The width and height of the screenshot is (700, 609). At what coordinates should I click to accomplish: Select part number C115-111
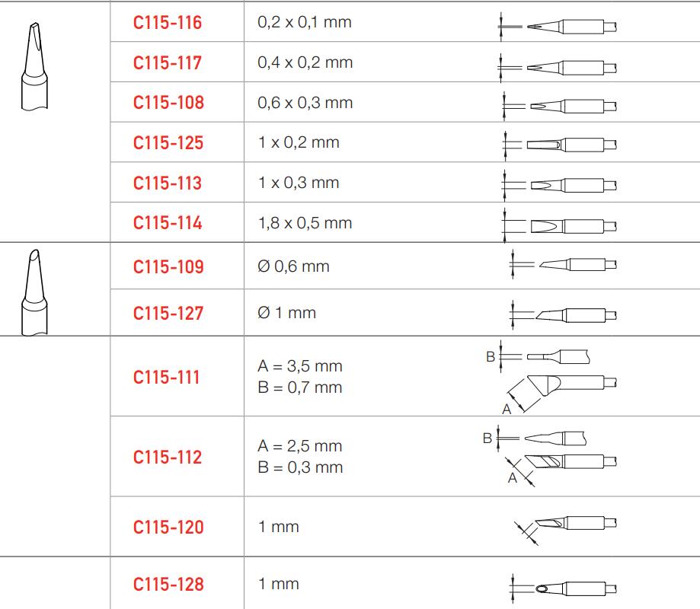click(168, 377)
